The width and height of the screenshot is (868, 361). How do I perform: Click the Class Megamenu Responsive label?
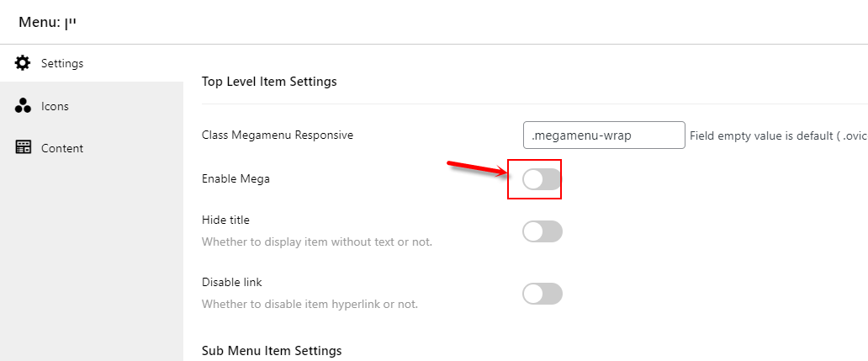[278, 135]
